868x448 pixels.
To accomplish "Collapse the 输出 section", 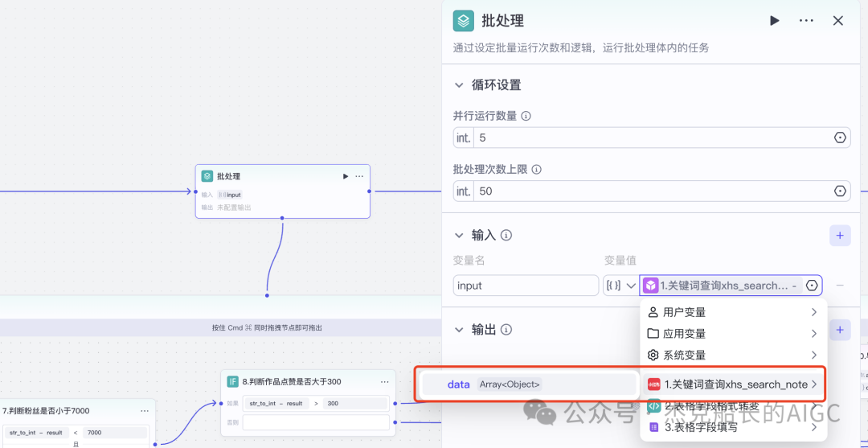I will point(458,330).
